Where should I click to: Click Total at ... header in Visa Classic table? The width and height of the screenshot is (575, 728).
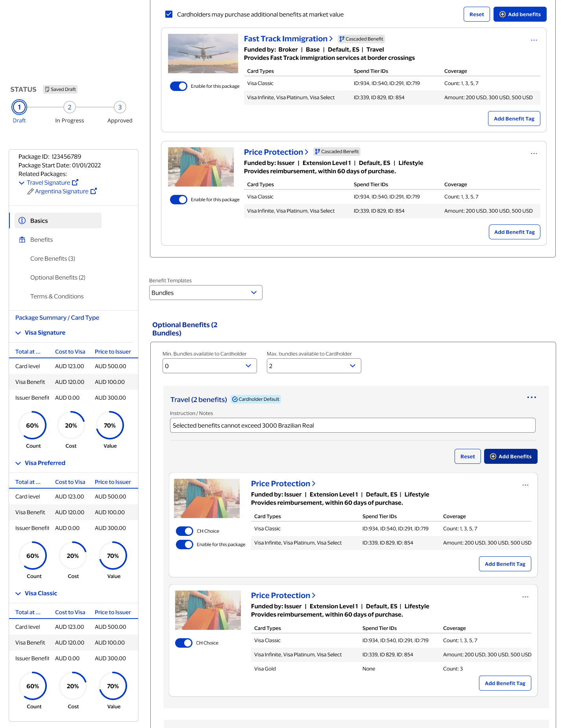[x=28, y=612]
